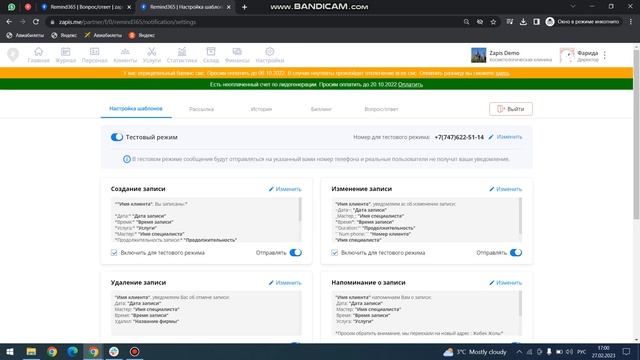
Task: Click the Zapis Demo company thumbnail
Action: tap(478, 55)
